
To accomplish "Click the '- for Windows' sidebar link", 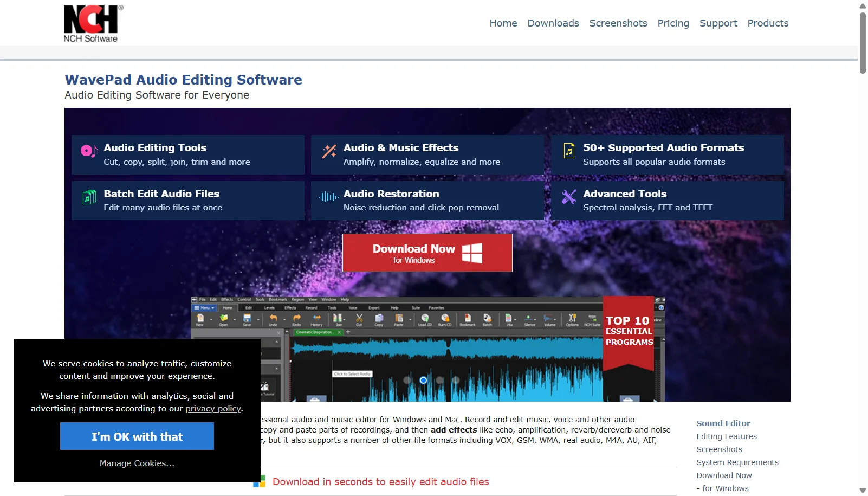I will click(x=722, y=488).
